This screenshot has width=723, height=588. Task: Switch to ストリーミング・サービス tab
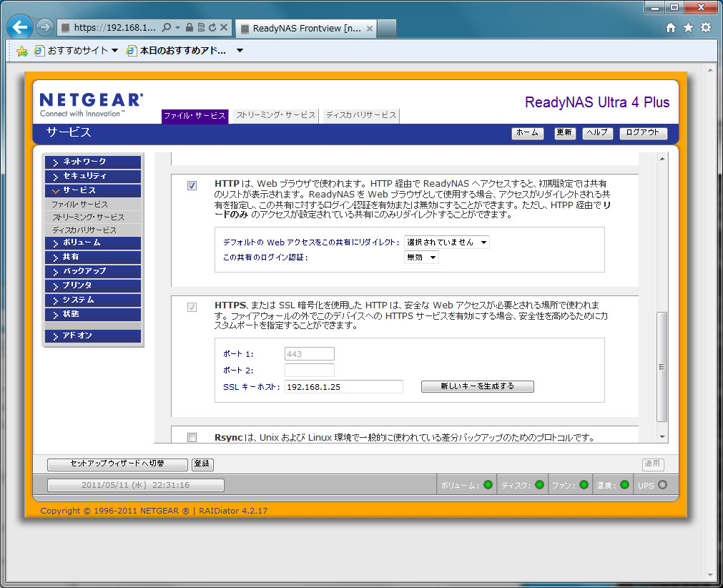click(x=275, y=115)
